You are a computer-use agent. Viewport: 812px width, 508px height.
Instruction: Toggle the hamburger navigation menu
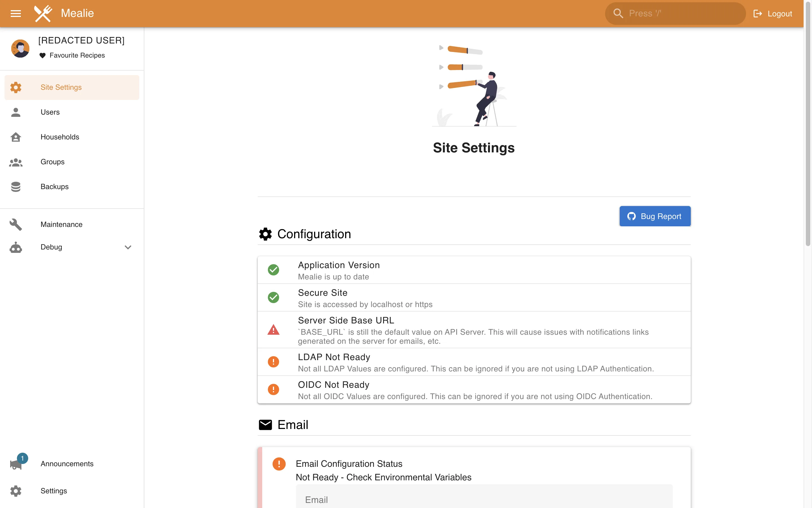pos(16,14)
